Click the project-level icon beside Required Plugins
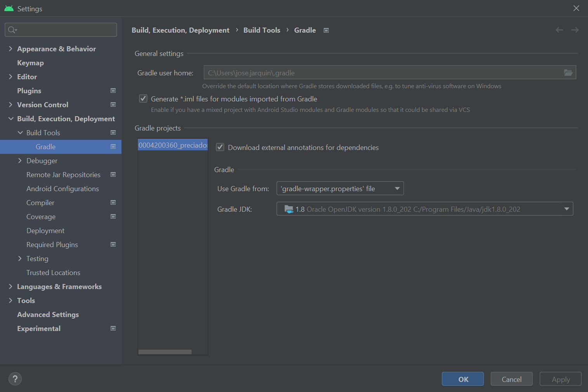This screenshot has width=588, height=392. pos(113,244)
